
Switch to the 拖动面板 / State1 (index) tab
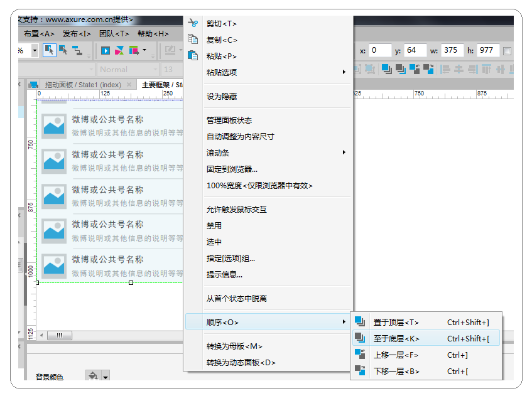pyautogui.click(x=83, y=85)
